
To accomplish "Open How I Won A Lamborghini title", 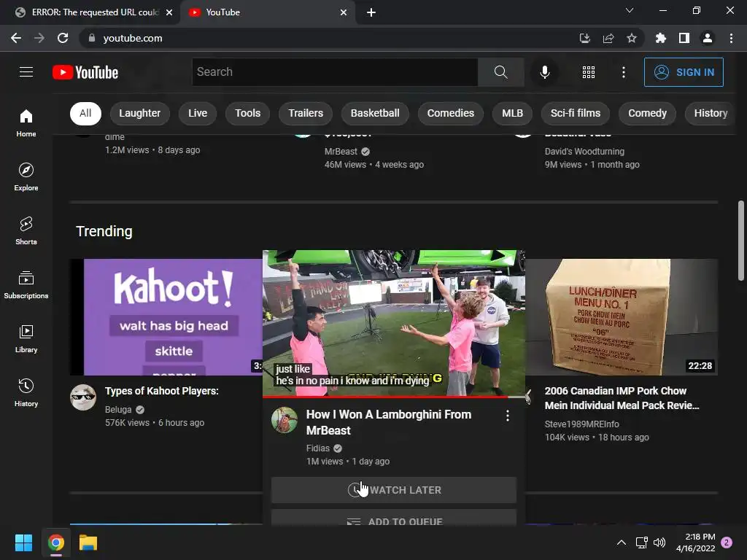I will pyautogui.click(x=389, y=422).
